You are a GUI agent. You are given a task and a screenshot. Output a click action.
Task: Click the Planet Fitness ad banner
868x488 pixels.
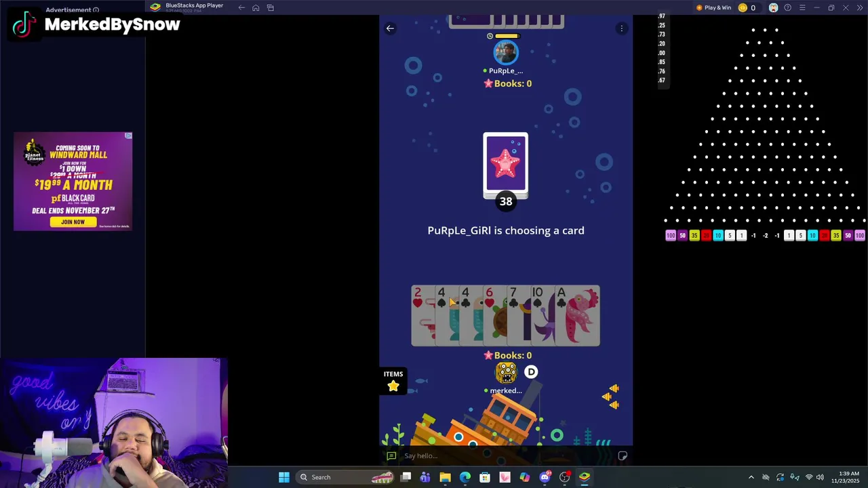pos(73,181)
